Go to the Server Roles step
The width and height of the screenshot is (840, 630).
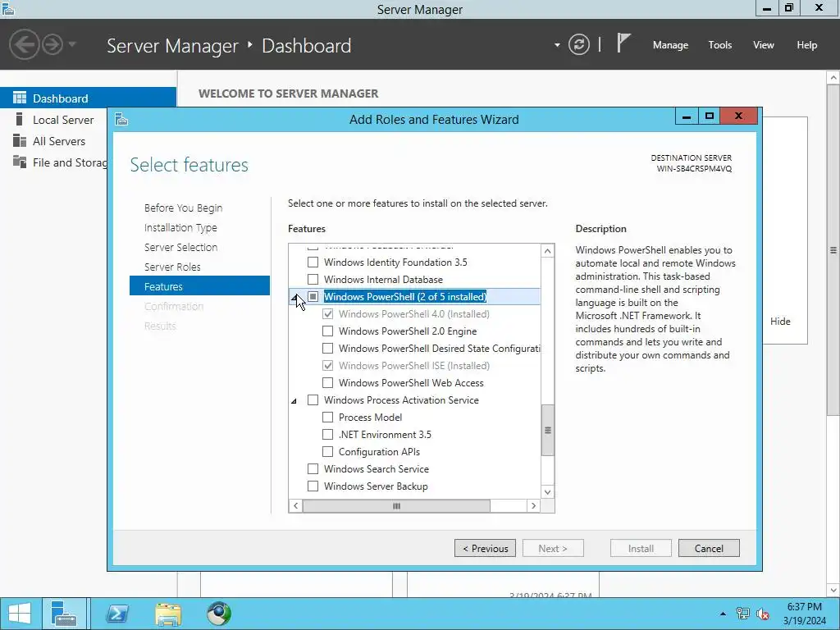[x=172, y=267]
